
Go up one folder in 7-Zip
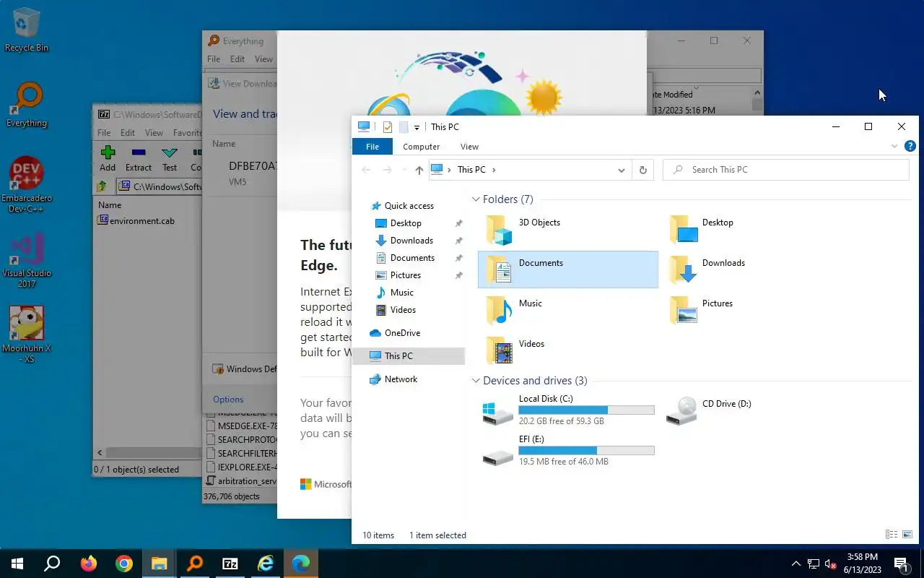coord(103,186)
